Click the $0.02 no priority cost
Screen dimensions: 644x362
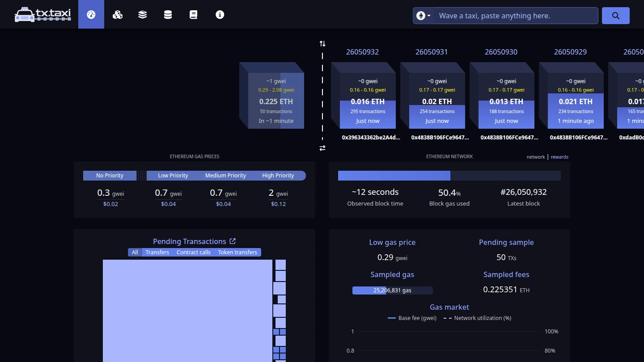[110, 204]
